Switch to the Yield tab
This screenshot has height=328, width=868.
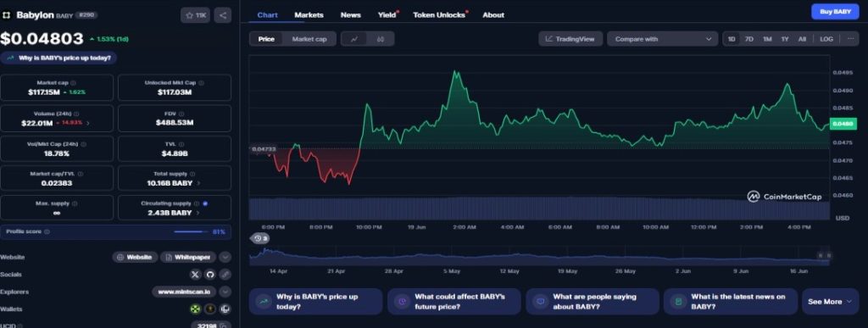tap(387, 15)
